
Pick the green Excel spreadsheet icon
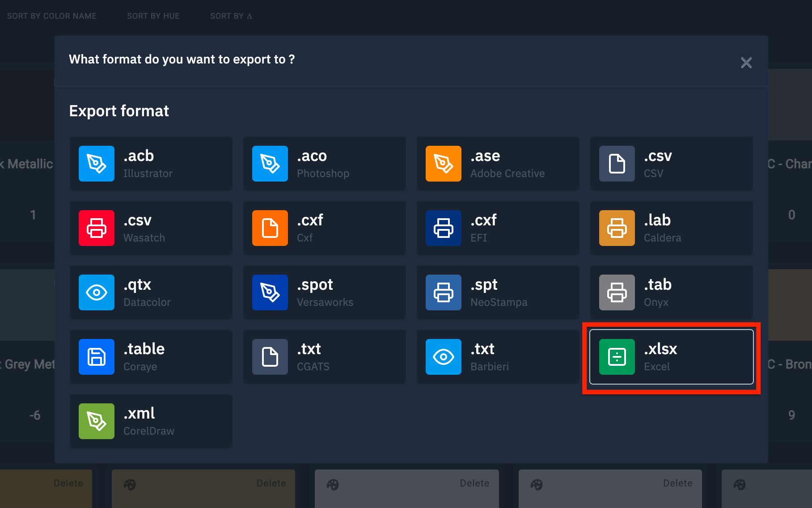617,357
